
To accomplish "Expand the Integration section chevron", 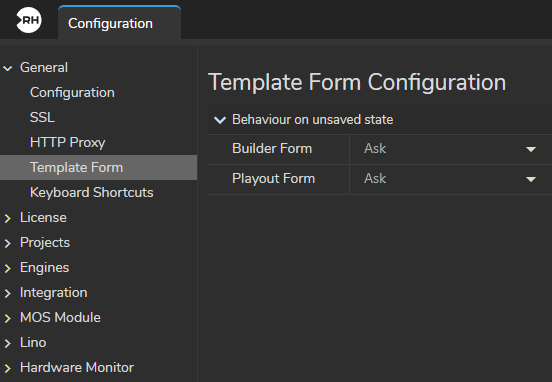I will 8,293.
